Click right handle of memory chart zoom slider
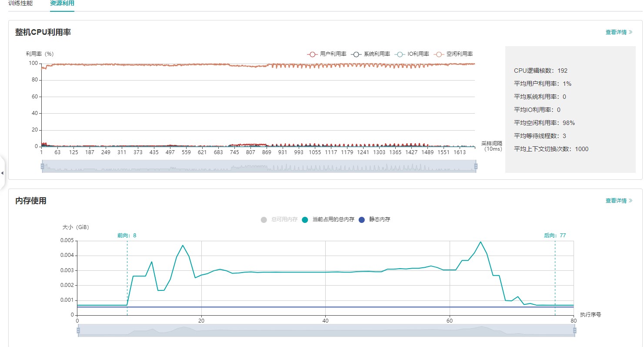The height and width of the screenshot is (347, 644). 575,331
